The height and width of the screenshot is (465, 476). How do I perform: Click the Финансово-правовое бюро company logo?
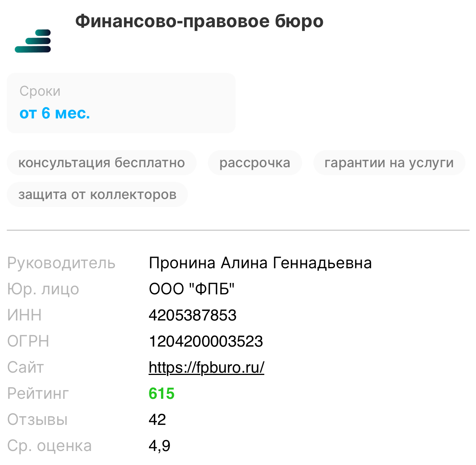point(33,41)
